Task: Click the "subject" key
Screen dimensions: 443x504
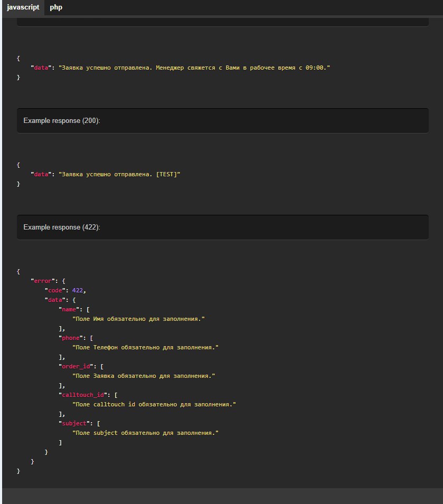Action: [74, 423]
